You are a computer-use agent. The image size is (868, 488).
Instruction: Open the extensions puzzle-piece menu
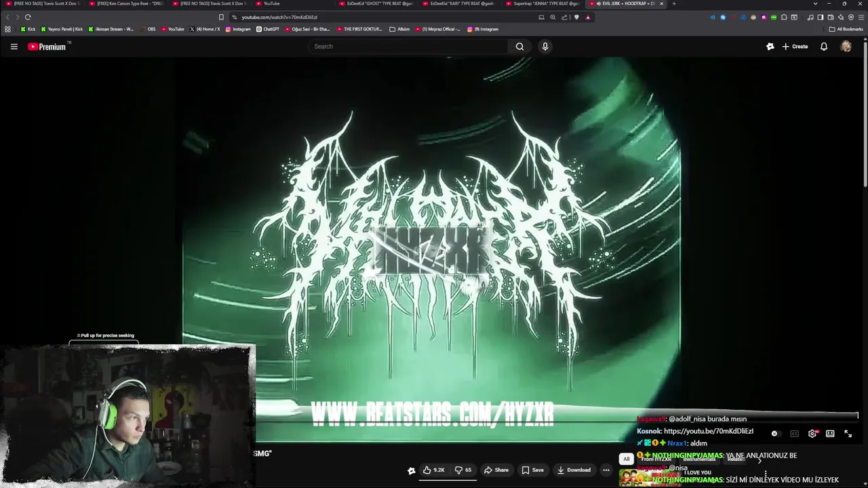(x=784, y=17)
